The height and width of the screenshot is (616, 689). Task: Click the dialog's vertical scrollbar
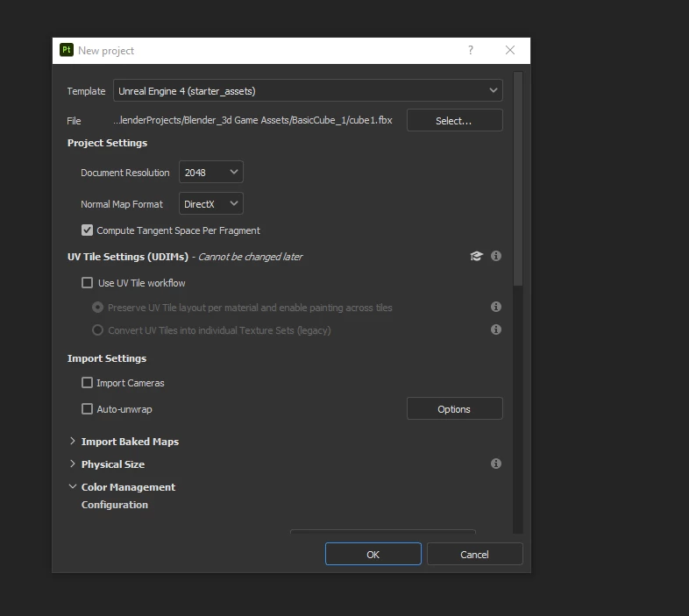pos(518,179)
